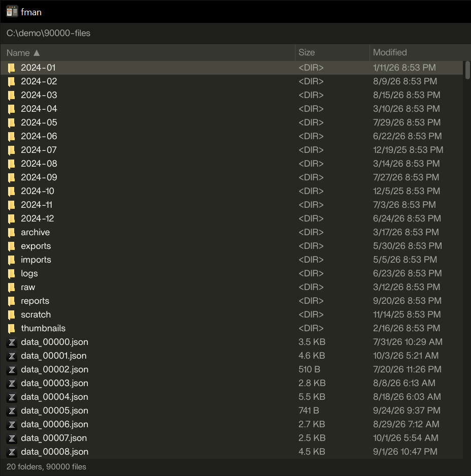This screenshot has height=476, width=471.
Task: Sort files by Modified column
Action: [x=420, y=52]
